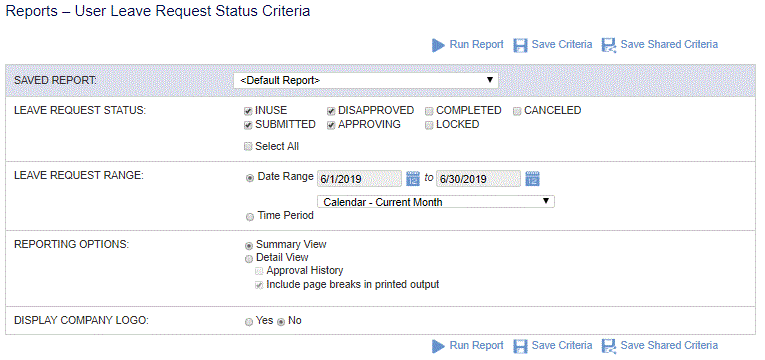
Task: Click the top Run Report play icon
Action: [438, 45]
